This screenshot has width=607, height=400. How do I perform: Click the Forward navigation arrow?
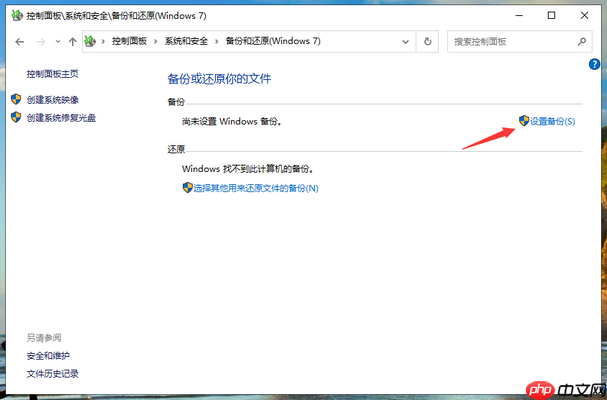point(41,42)
